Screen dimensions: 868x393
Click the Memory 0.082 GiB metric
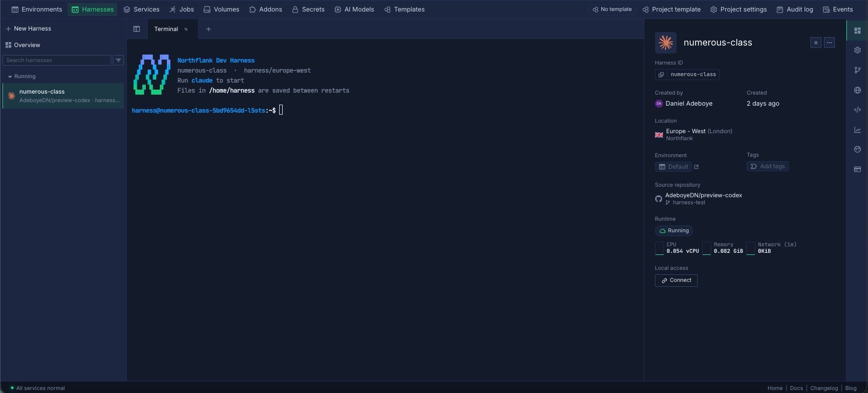(x=723, y=248)
